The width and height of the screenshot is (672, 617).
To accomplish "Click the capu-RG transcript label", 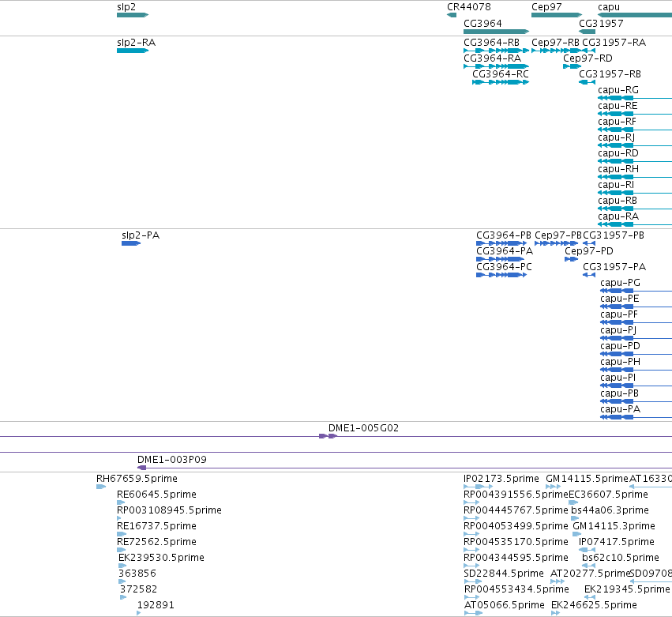I will pos(618,90).
